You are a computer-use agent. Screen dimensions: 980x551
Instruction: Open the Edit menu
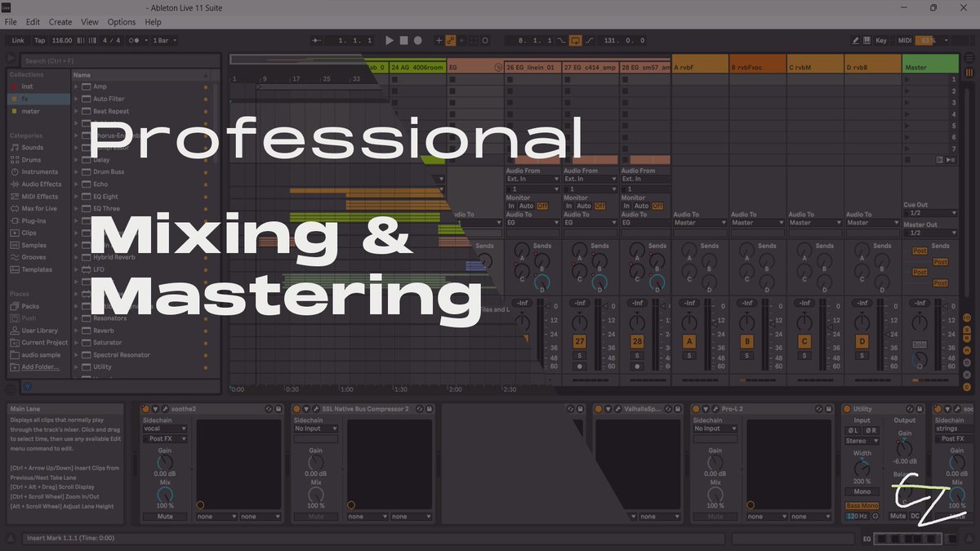tap(33, 22)
